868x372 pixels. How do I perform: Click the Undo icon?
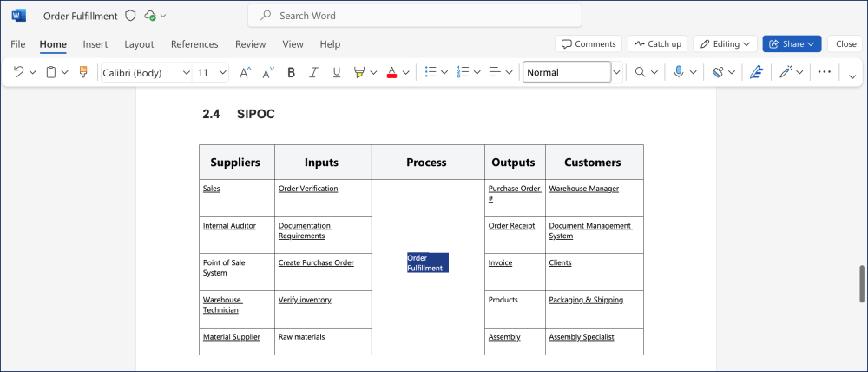coord(18,73)
